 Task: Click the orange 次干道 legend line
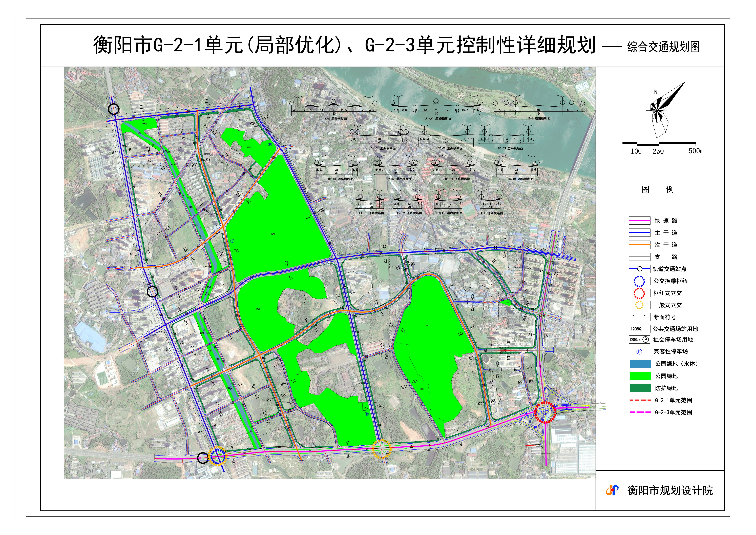point(639,245)
